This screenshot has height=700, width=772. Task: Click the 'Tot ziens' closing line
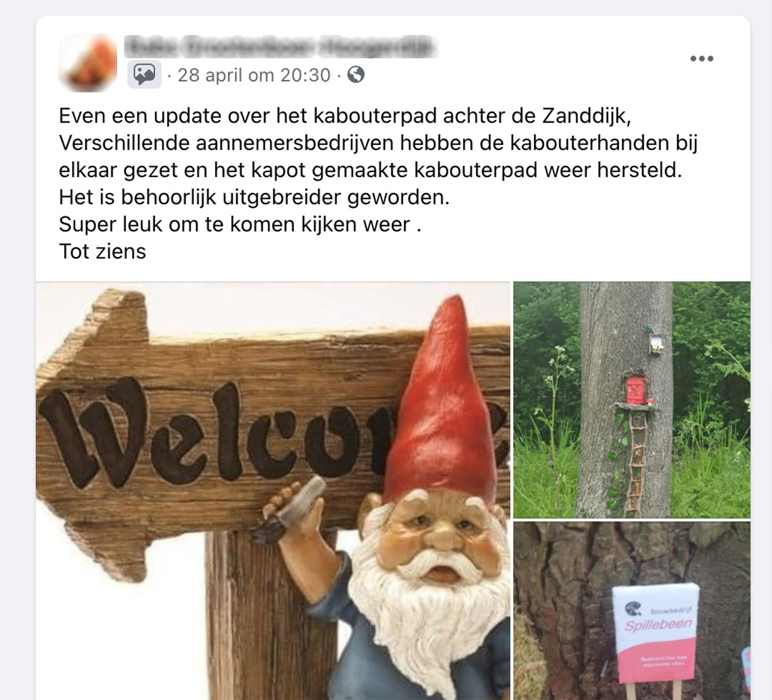[x=102, y=251]
